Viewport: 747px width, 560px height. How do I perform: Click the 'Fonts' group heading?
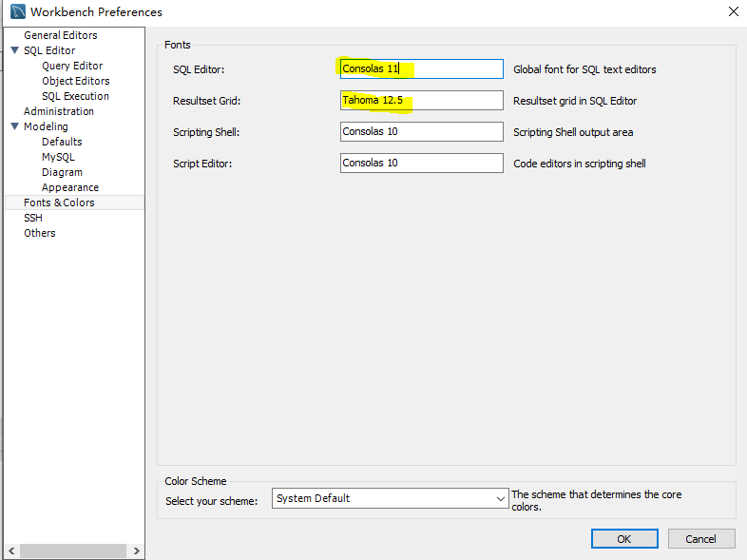coord(178,45)
